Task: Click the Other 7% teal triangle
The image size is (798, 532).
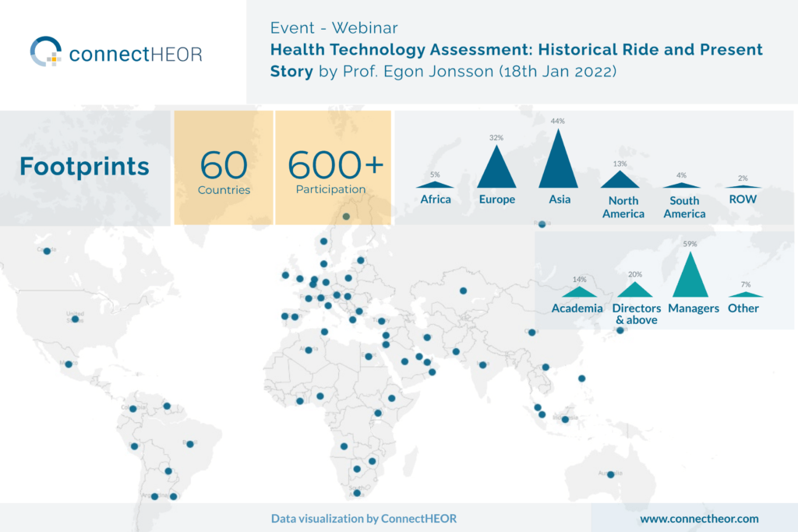Action: pyautogui.click(x=743, y=294)
